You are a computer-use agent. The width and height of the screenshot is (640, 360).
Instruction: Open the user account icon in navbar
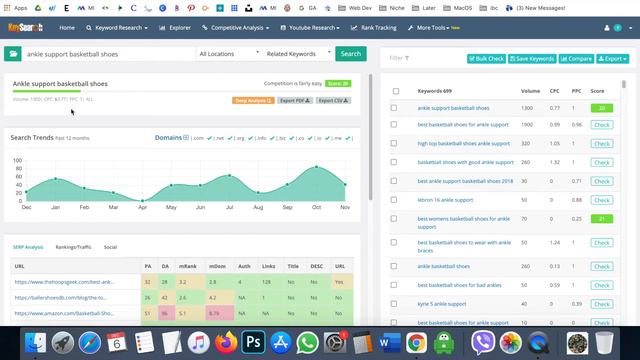click(x=607, y=28)
